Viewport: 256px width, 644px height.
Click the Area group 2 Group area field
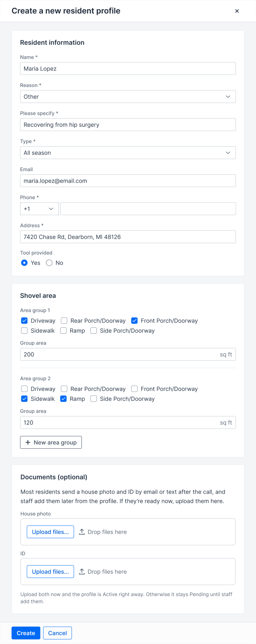coord(128,422)
